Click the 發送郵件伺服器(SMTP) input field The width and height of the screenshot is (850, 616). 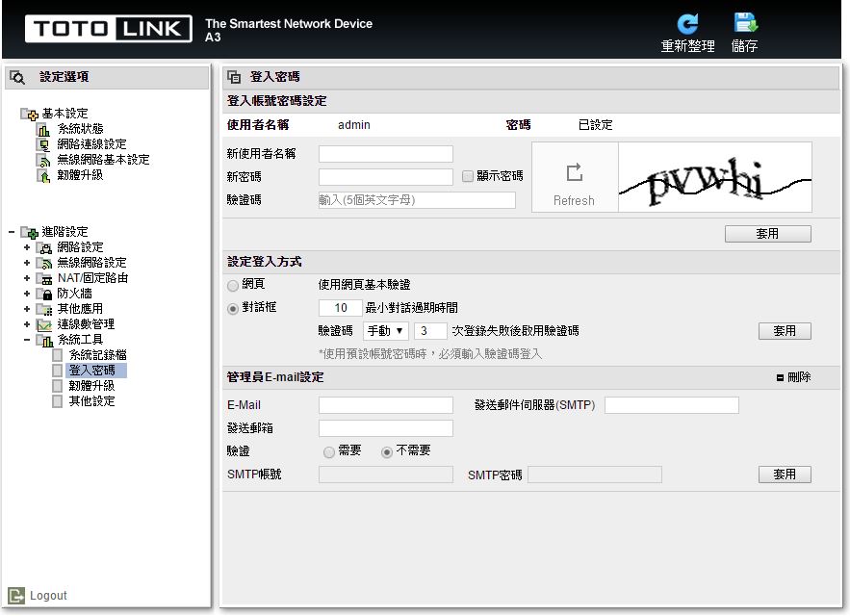pos(672,405)
